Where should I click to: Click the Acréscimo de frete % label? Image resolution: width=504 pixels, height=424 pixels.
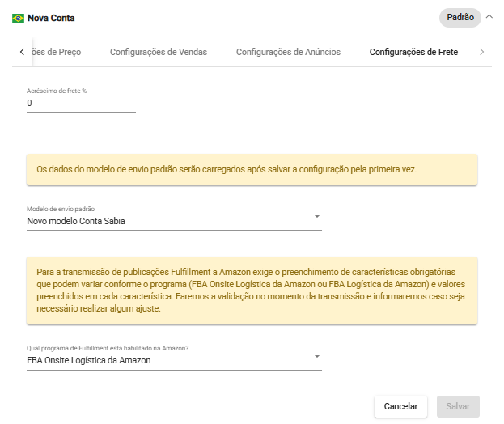click(x=57, y=91)
